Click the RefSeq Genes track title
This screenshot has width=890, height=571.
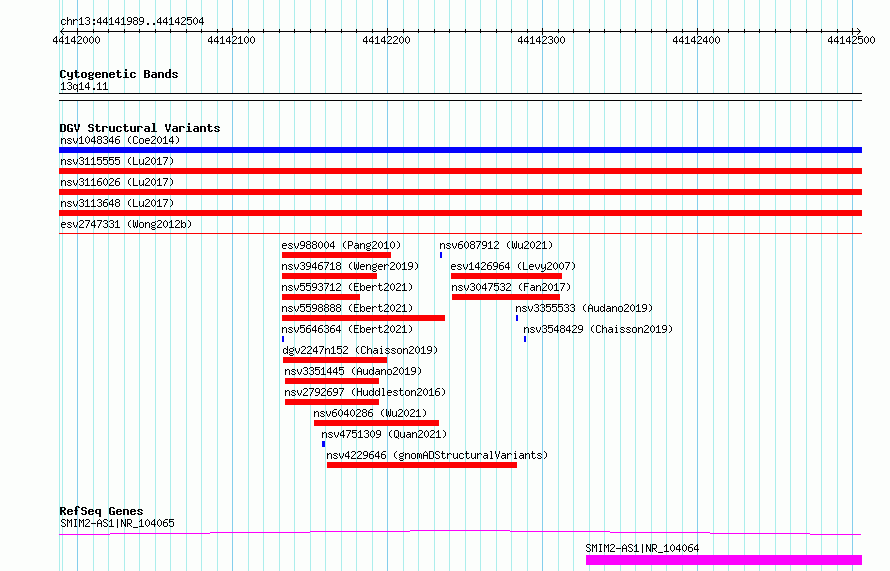pyautogui.click(x=101, y=511)
